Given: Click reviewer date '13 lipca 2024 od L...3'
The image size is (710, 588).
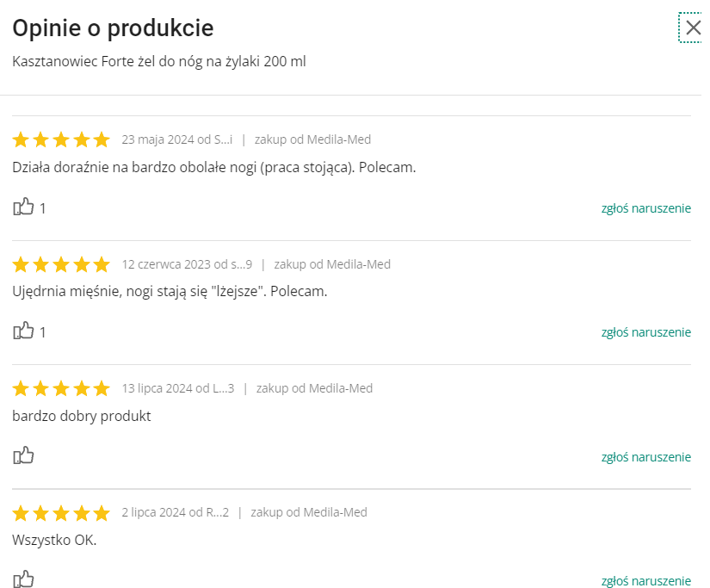Looking at the screenshot, I should pos(178,388).
